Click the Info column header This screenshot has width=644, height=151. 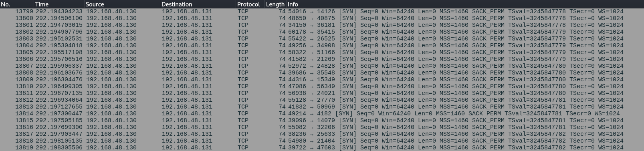[x=465, y=4]
